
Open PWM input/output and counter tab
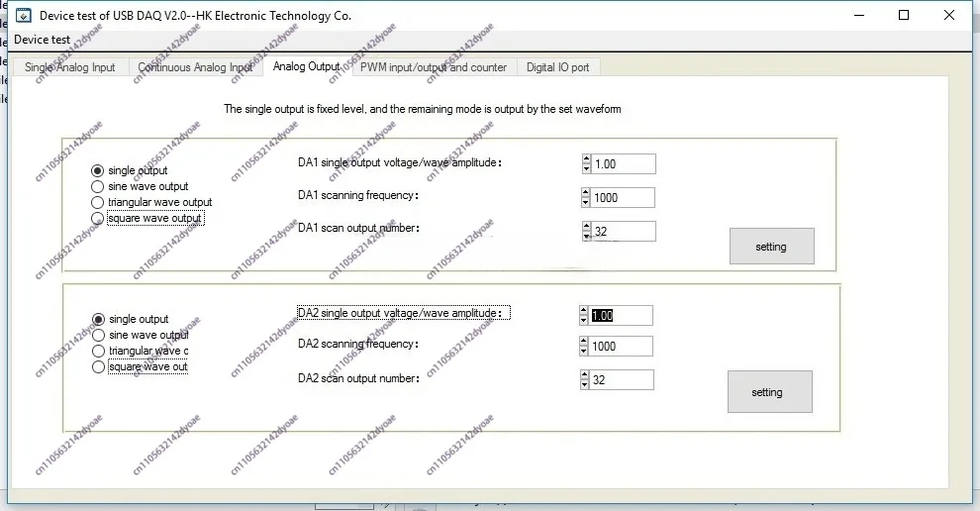click(434, 67)
